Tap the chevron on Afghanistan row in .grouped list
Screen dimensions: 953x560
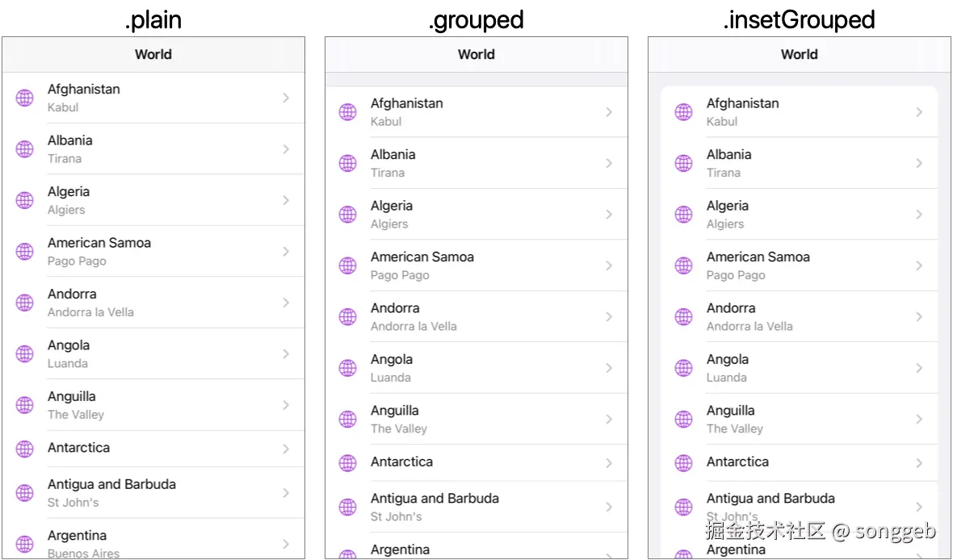click(609, 112)
